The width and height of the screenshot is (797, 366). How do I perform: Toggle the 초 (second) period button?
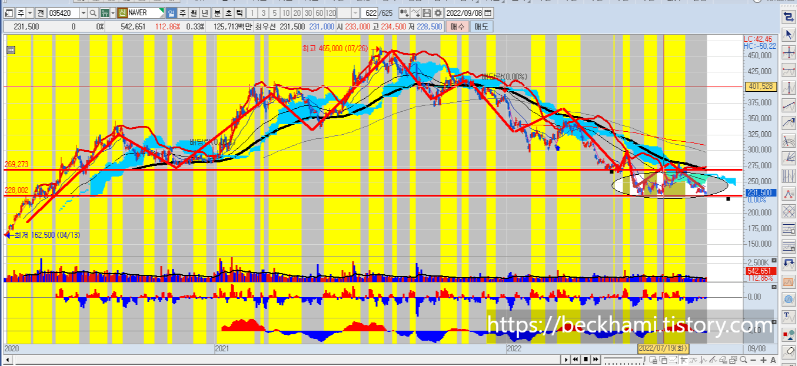[228, 13]
